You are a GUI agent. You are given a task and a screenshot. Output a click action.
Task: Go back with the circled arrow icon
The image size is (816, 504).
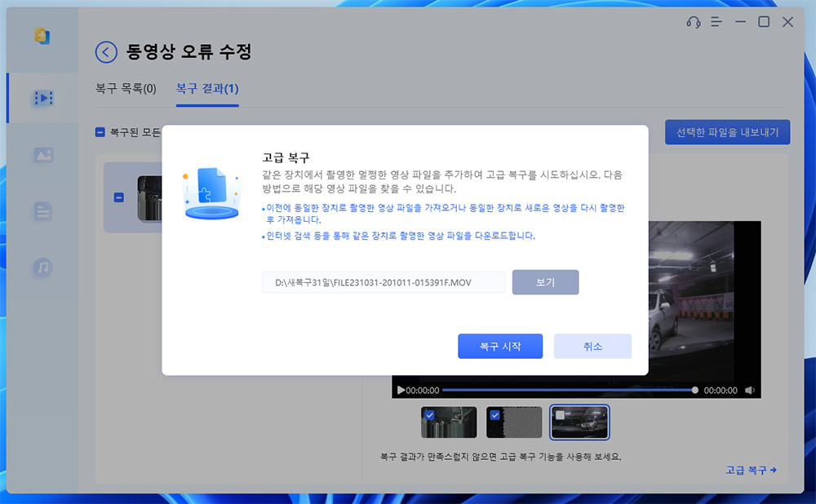point(106,52)
